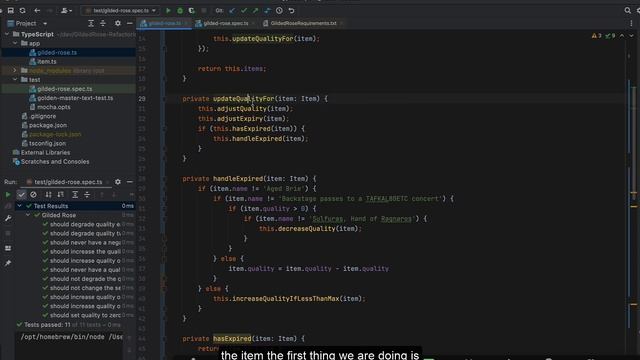Run the configuration with green play icon
Screen dimensions: 640x360
[168, 11]
